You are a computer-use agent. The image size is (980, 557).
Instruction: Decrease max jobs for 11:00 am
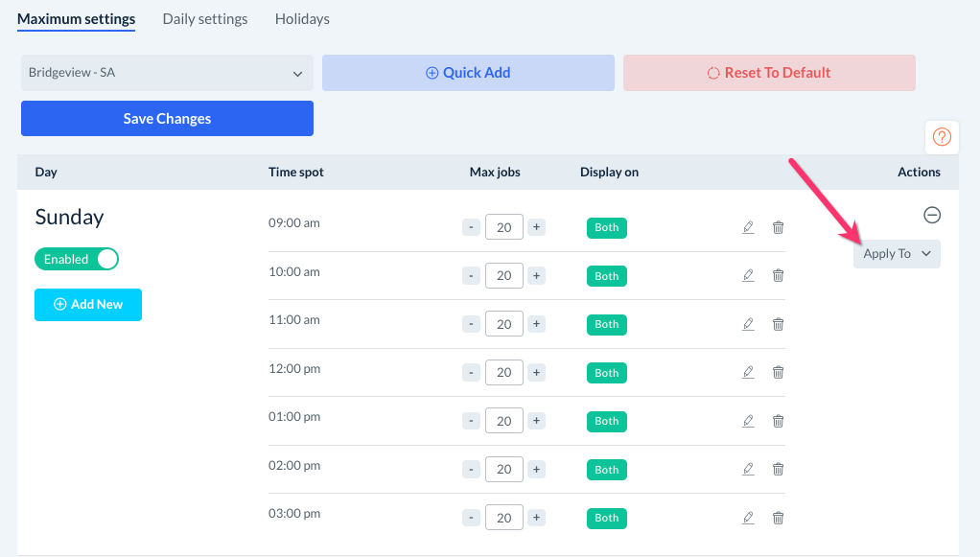(x=471, y=324)
